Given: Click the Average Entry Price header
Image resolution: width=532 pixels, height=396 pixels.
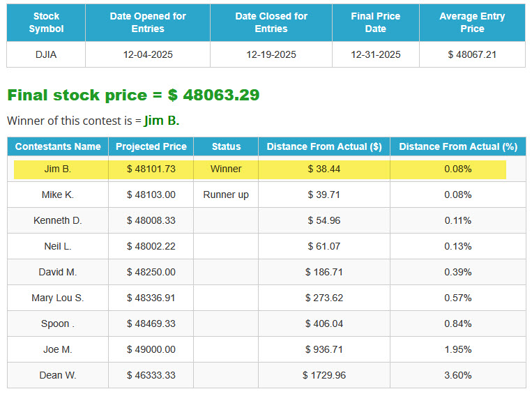Looking at the screenshot, I should (x=472, y=22).
